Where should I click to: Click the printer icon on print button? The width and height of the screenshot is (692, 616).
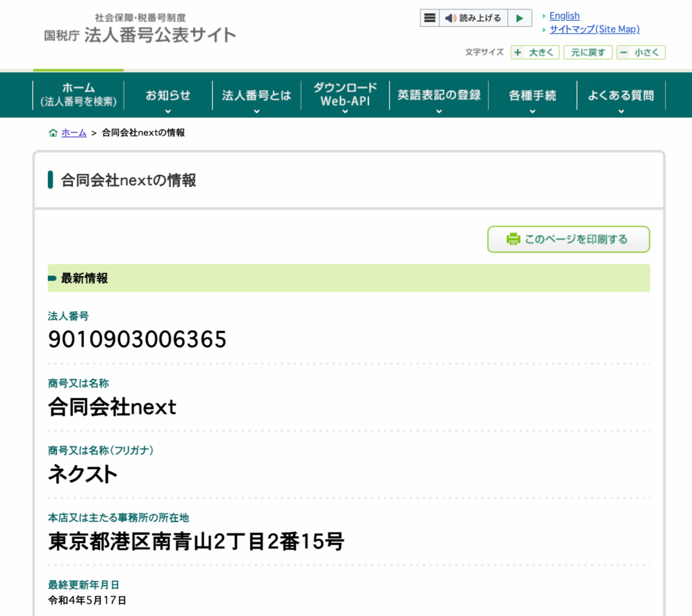tap(514, 239)
